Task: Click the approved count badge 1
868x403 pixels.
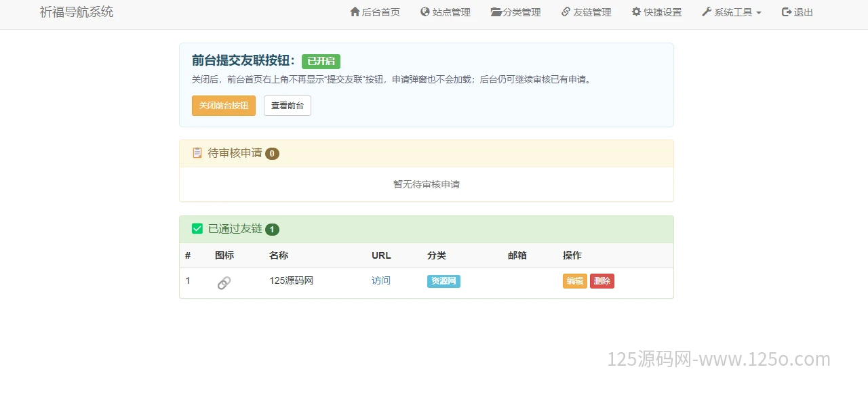Action: pyautogui.click(x=272, y=230)
